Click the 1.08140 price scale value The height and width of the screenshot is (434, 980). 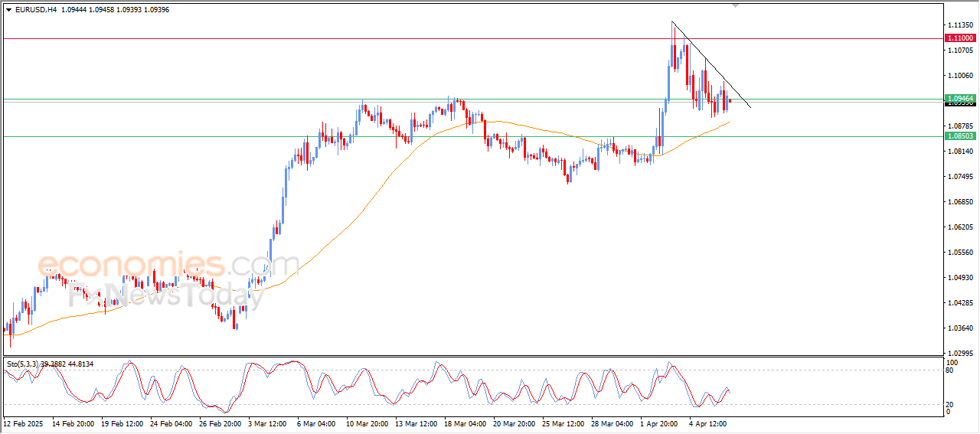coord(960,151)
